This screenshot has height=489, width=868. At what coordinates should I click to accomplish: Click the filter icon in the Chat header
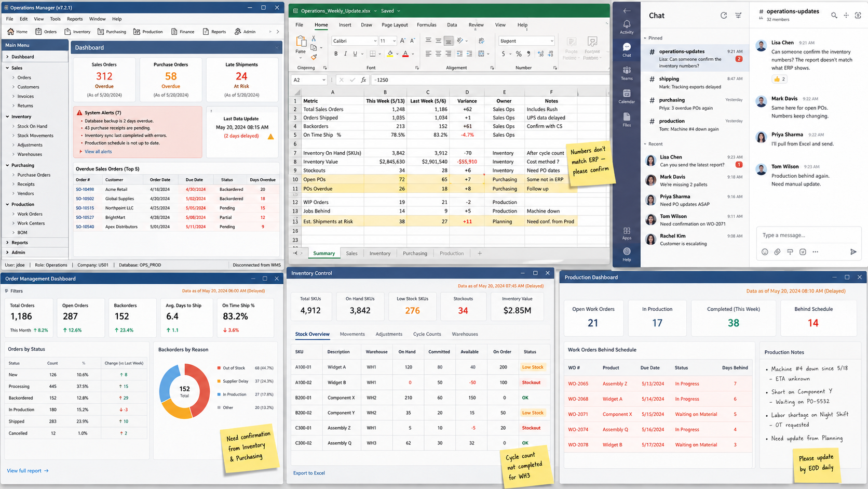pos(738,16)
